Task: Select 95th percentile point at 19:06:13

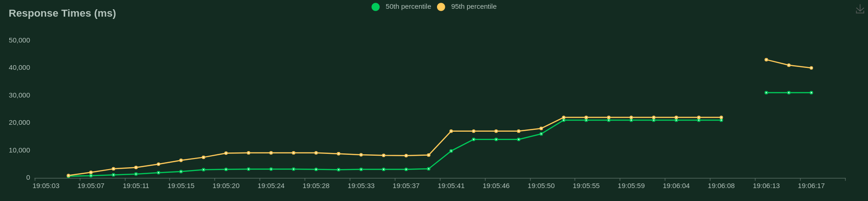Action: click(x=766, y=60)
